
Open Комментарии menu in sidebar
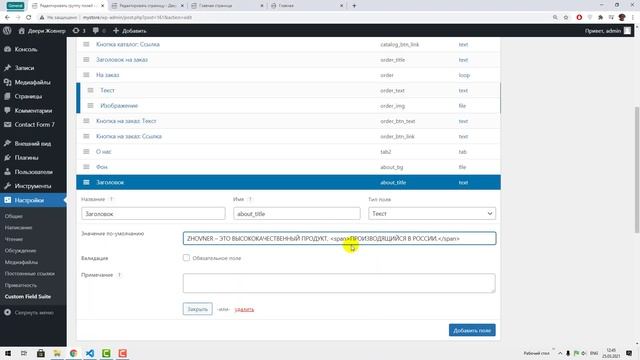point(33,111)
